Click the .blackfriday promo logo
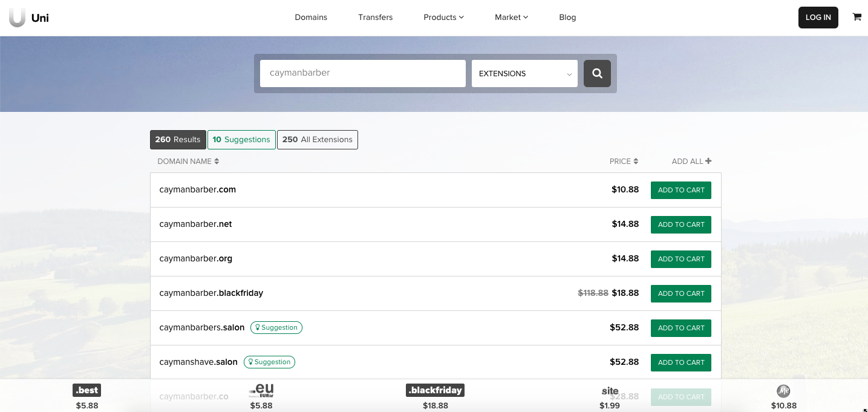Viewport: 868px width, 412px height. coord(435,390)
